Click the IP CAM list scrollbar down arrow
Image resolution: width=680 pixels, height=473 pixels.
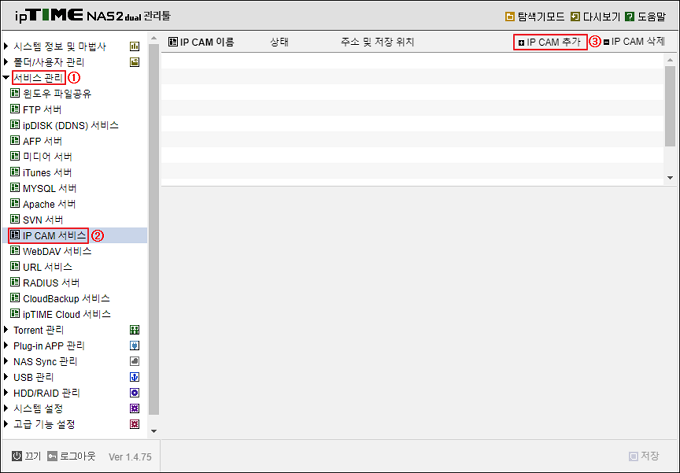coord(670,177)
